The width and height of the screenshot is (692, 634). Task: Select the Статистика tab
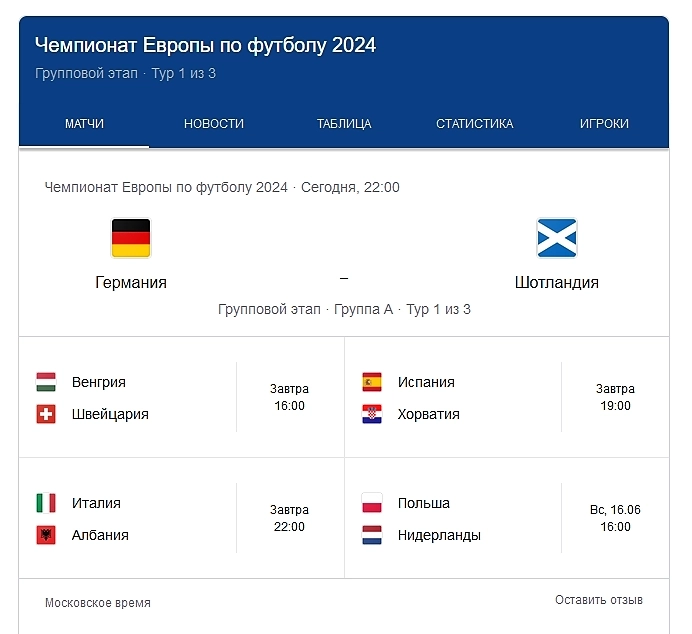pos(474,124)
